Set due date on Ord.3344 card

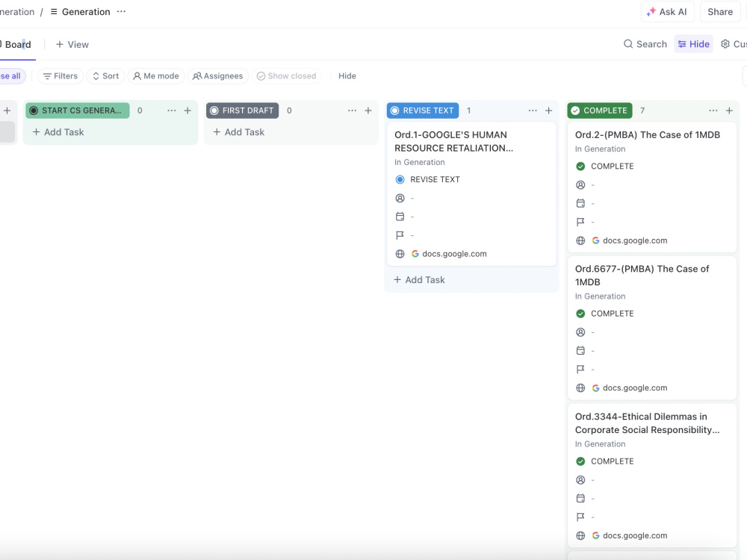(580, 498)
